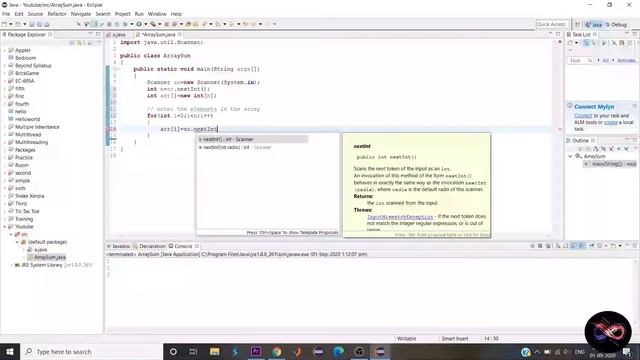Open the Source menu
640x360 pixels.
pyautogui.click(x=35, y=14)
